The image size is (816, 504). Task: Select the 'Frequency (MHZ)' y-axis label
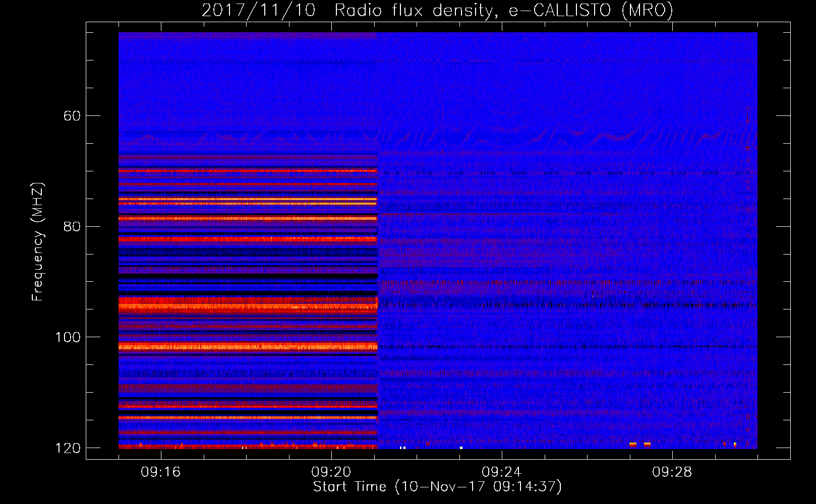pos(38,242)
